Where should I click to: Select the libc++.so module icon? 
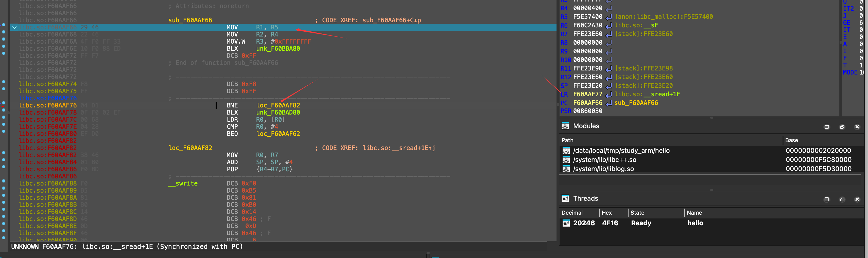click(x=566, y=160)
